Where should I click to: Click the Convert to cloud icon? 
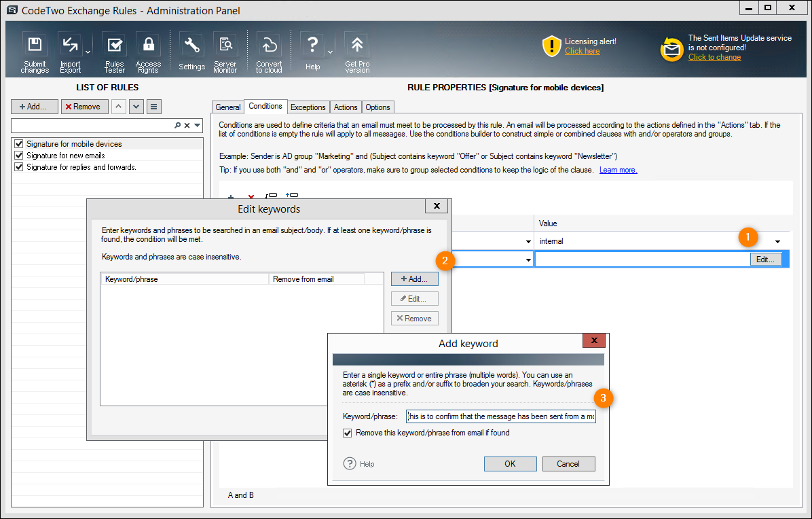[x=269, y=54]
